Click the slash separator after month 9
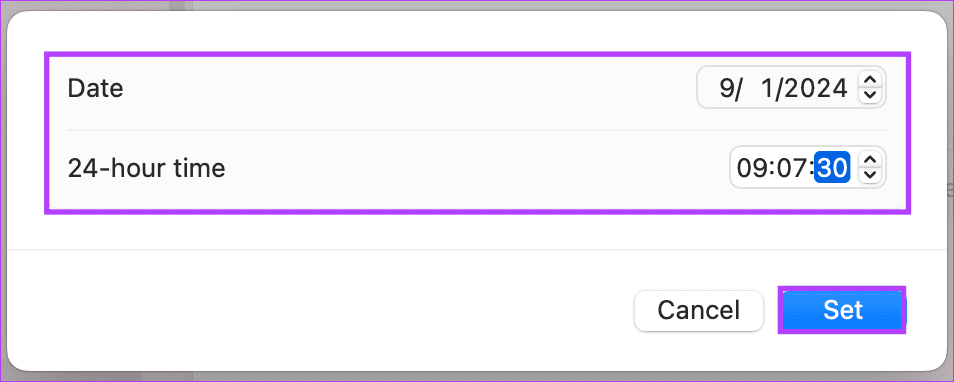Screen dimensions: 954x382 [x=739, y=88]
